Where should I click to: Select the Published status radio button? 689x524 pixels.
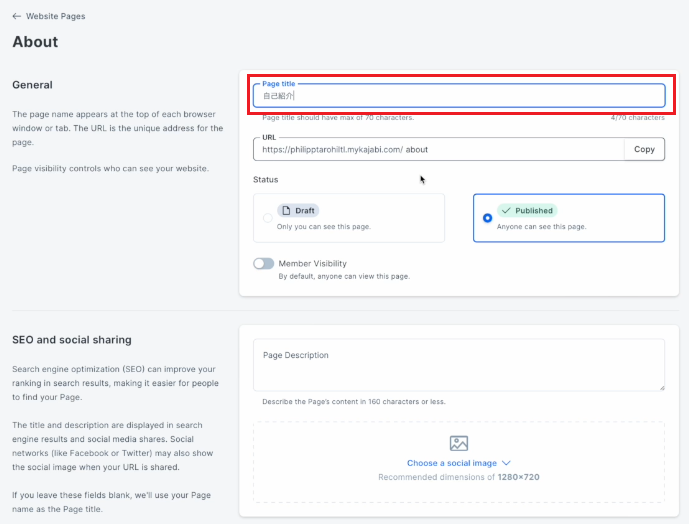coord(487,218)
